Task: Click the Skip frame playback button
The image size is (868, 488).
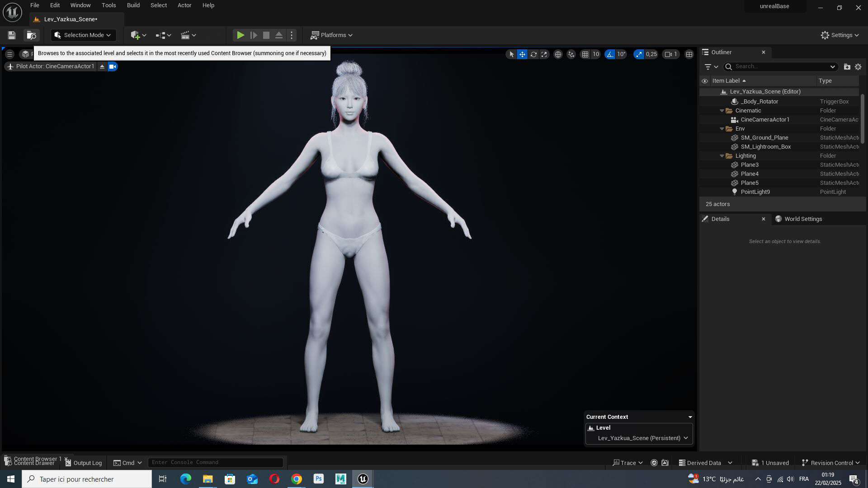Action: pos(254,35)
